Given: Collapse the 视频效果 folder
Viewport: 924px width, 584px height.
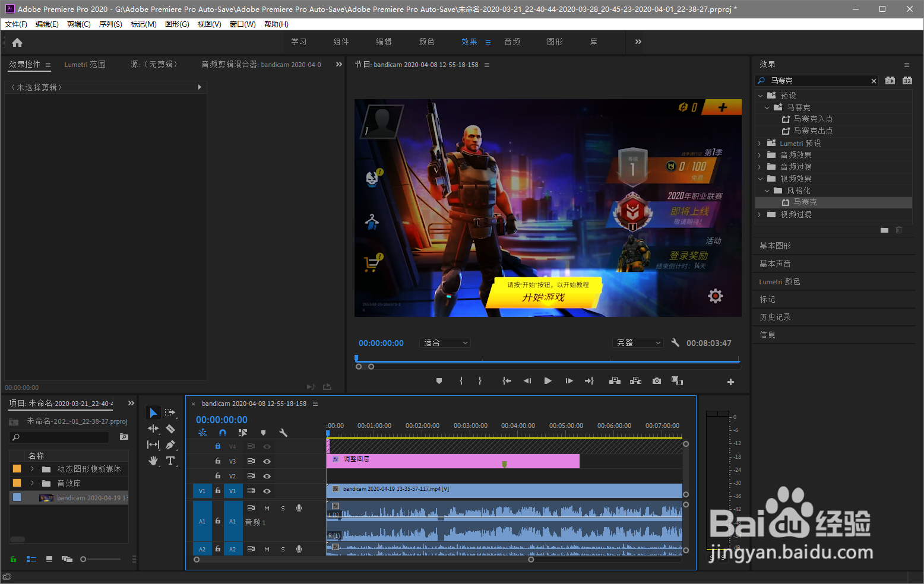Looking at the screenshot, I should coord(760,179).
